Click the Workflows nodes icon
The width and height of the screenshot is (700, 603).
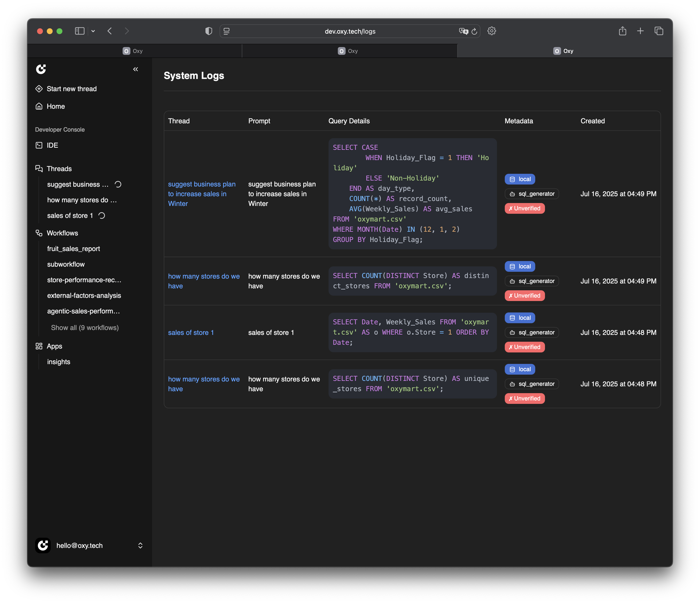pos(39,233)
